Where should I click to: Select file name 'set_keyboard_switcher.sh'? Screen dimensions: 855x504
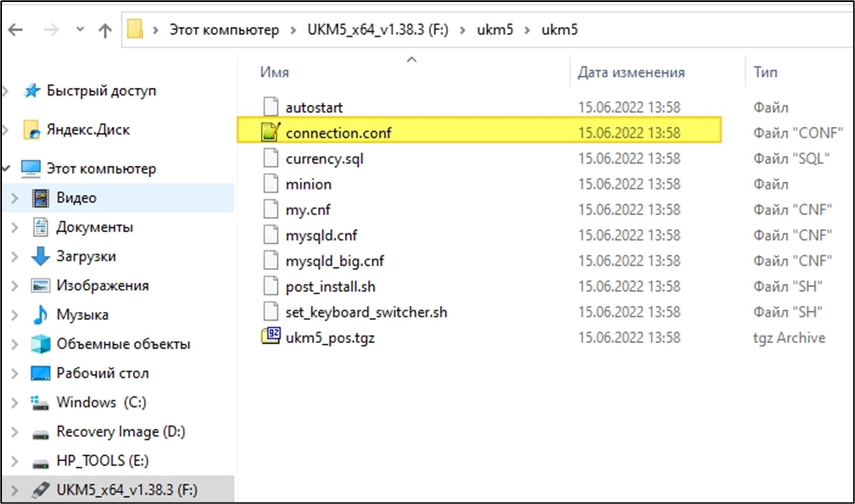pyautogui.click(x=366, y=312)
